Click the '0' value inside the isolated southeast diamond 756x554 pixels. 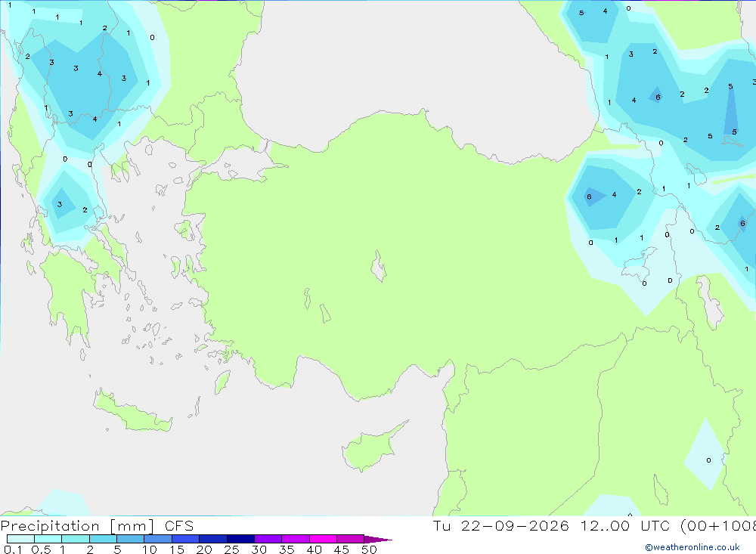pos(708,460)
